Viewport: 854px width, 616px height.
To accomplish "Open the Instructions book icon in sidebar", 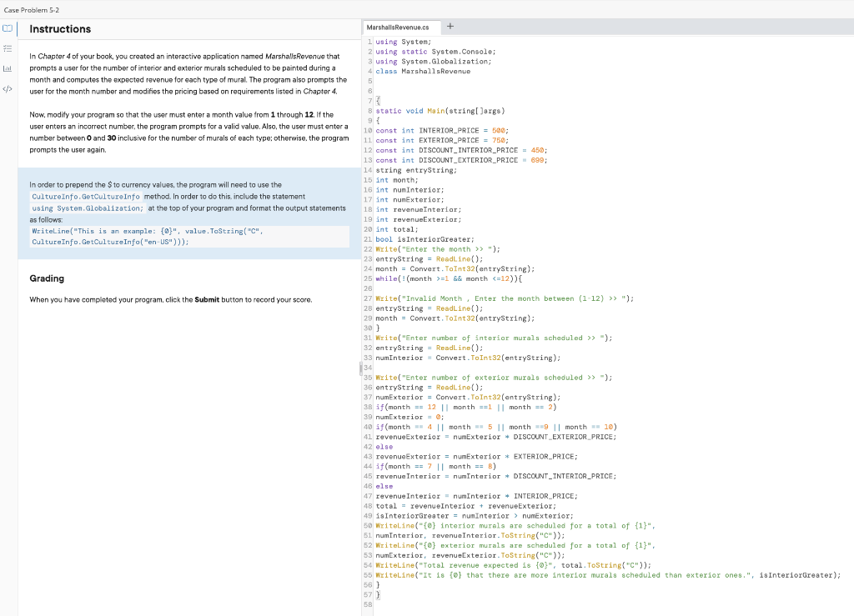I will click(8, 28).
